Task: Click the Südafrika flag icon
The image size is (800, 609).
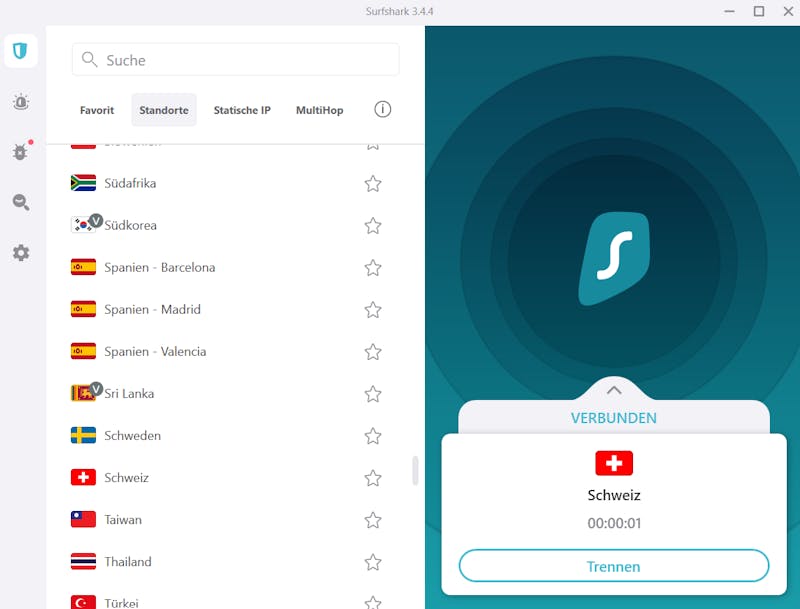Action: pyautogui.click(x=83, y=183)
